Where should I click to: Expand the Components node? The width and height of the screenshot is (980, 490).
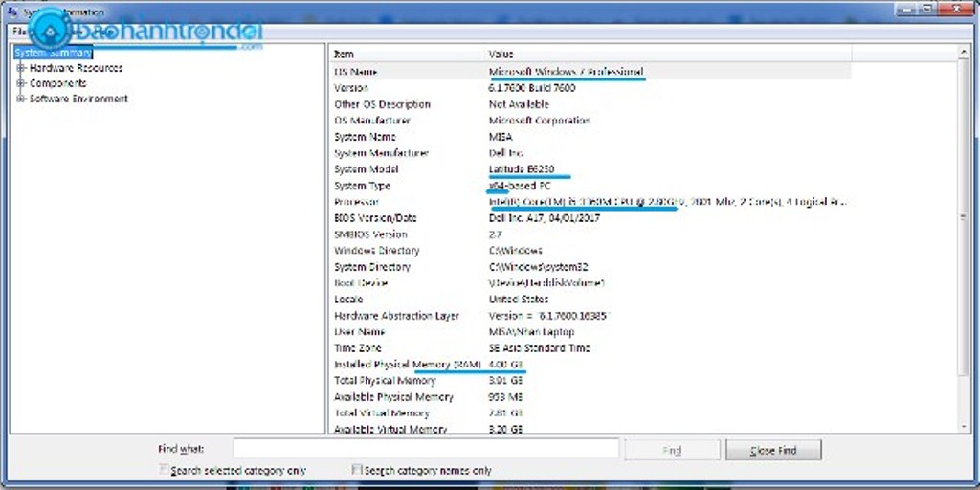pos(21,83)
